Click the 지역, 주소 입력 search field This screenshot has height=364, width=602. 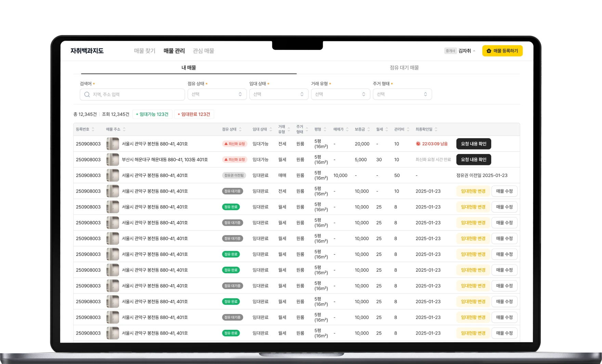pos(137,94)
